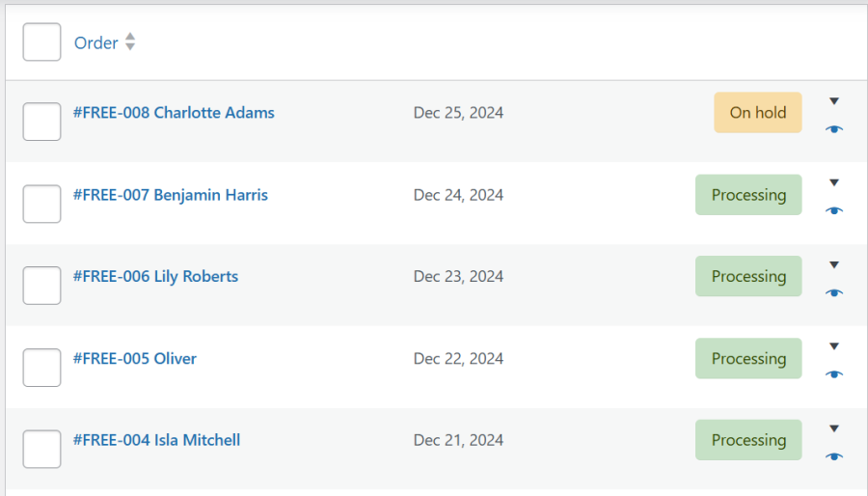Click eye icon for Lily Roberts order
This screenshot has height=496, width=868.
tap(834, 293)
